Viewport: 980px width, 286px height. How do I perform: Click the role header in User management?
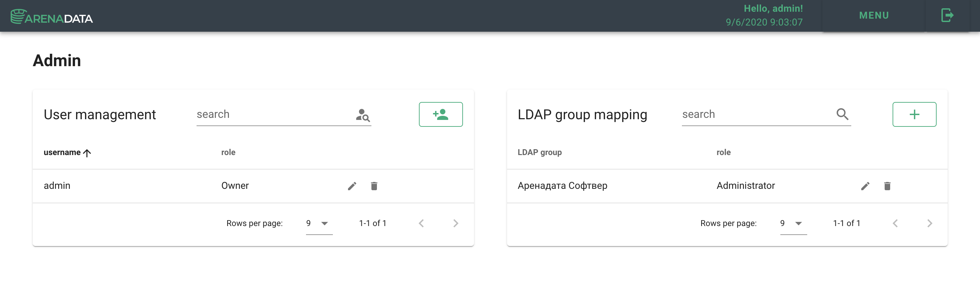(228, 152)
